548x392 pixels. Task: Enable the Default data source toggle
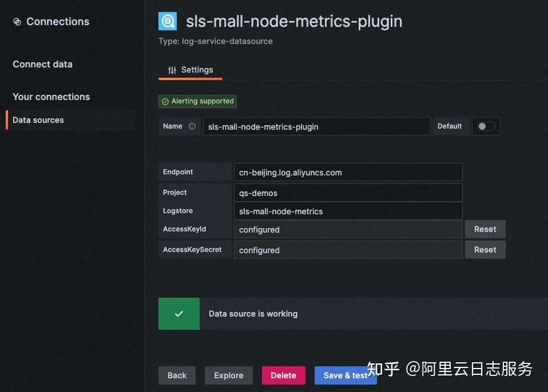pyautogui.click(x=486, y=126)
